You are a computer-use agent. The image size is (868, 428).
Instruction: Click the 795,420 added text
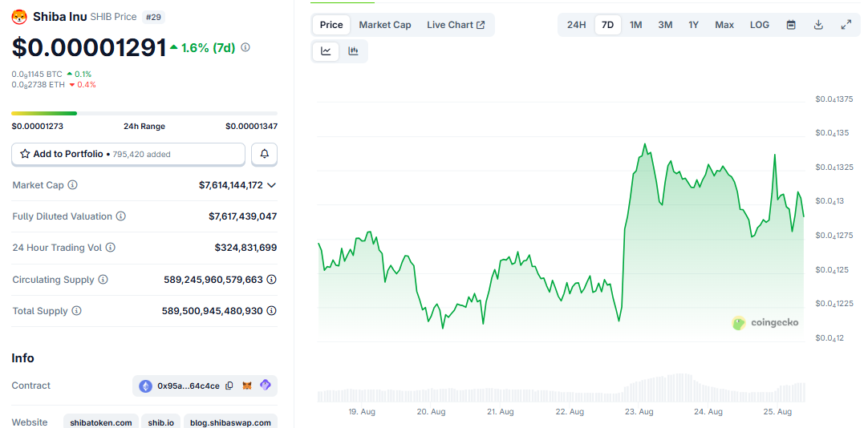(142, 154)
